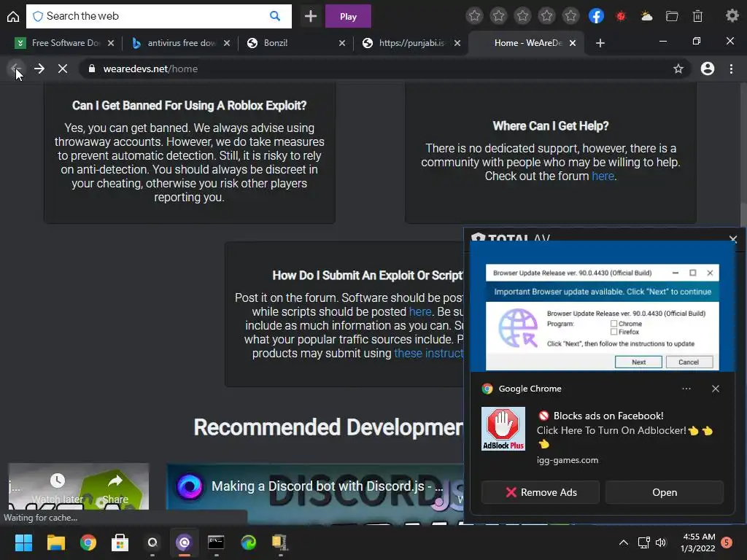The image size is (747, 560).
Task: Click Watch later on the video
Action: coord(58,489)
